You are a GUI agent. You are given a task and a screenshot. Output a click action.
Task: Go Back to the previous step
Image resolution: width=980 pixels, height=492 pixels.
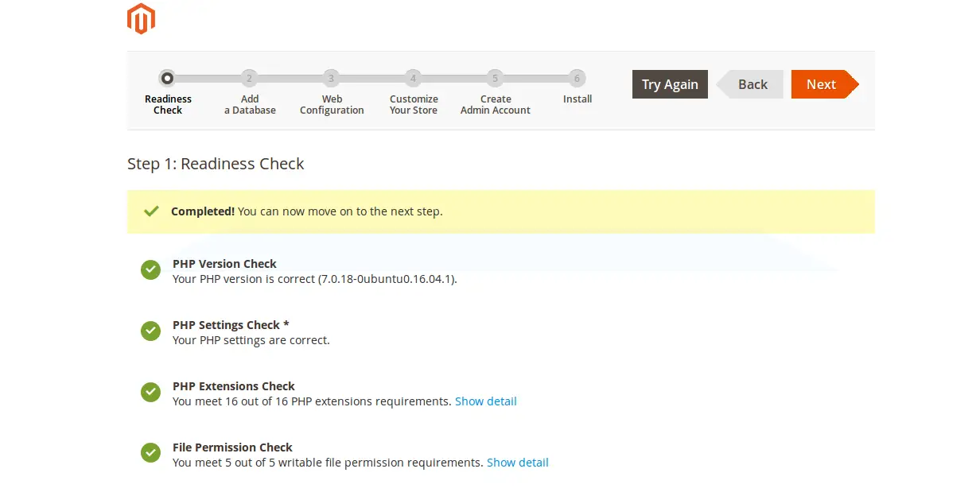pos(752,84)
